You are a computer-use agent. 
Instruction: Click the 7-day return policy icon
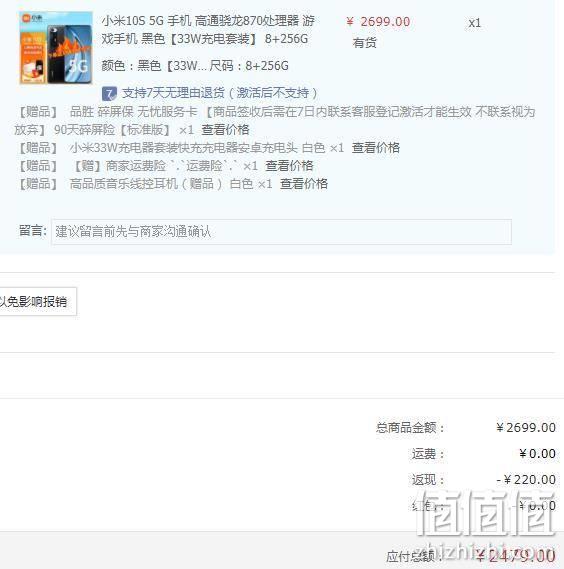(109, 94)
